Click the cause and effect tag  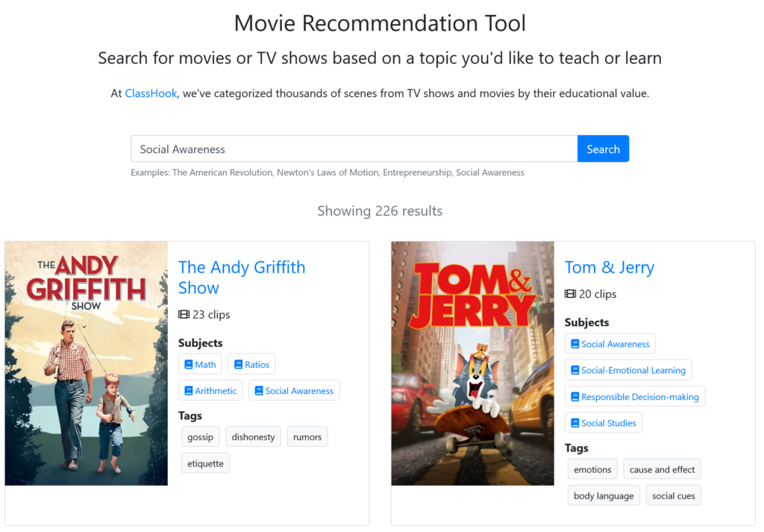tap(662, 469)
